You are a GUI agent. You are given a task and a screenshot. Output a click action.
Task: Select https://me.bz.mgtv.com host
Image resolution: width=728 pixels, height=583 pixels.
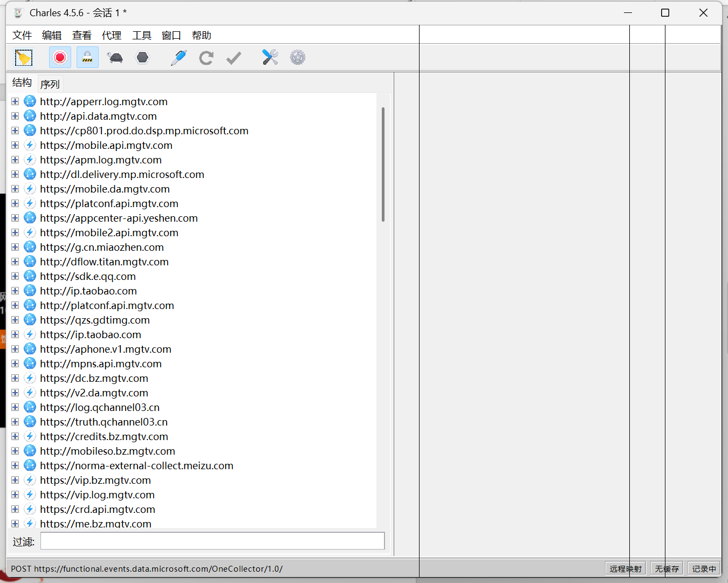95,524
